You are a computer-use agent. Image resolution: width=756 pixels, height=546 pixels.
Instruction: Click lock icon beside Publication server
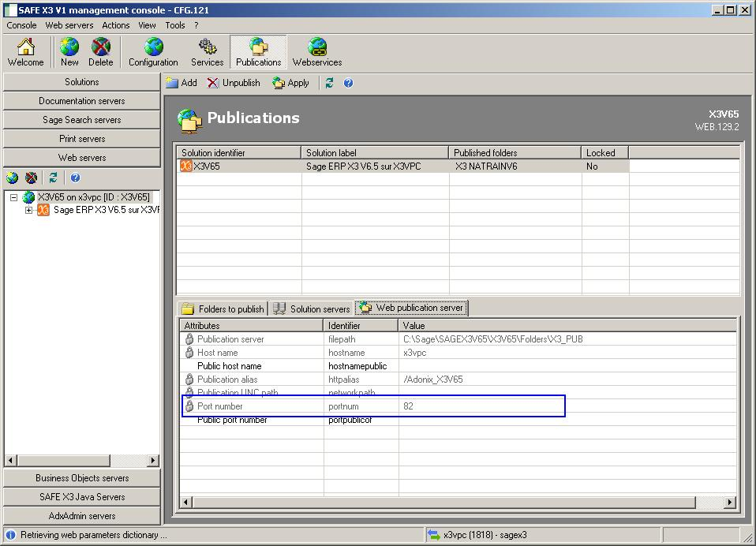(189, 338)
